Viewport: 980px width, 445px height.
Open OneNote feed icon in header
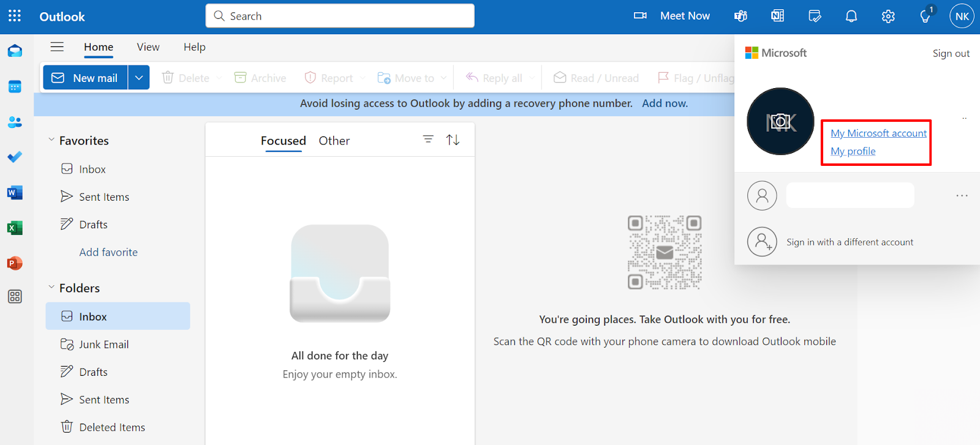pyautogui.click(x=777, y=17)
